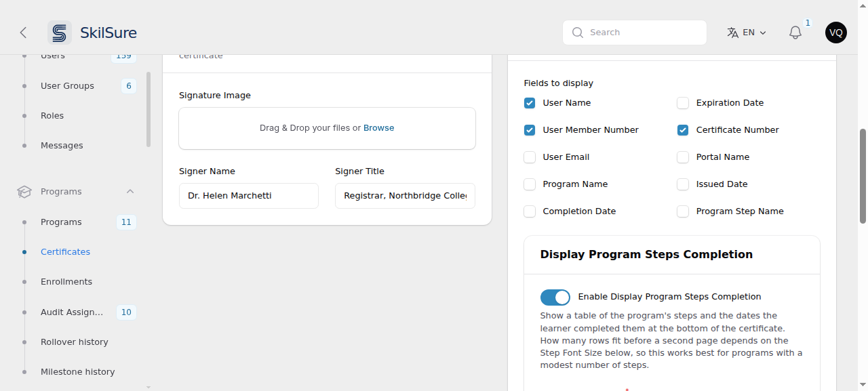
Task: Open the notifications bell
Action: (x=795, y=33)
